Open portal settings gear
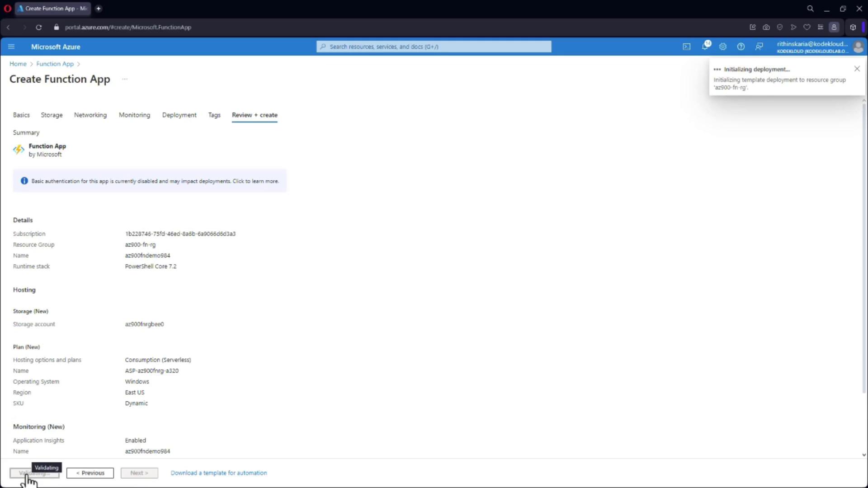 [723, 47]
